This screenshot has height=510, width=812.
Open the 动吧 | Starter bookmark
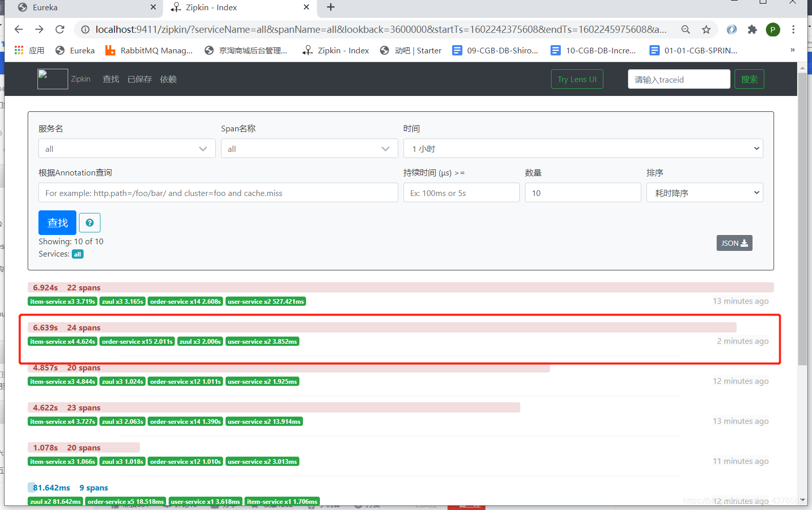coord(411,50)
